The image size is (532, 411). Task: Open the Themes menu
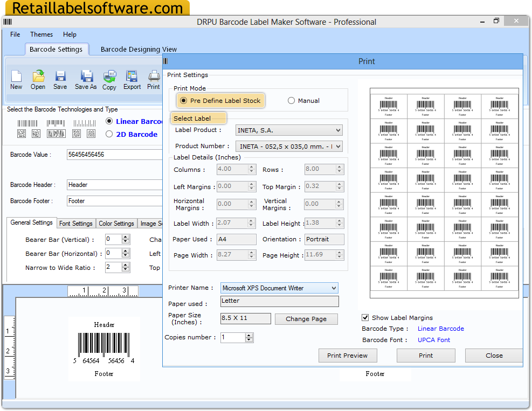coord(42,34)
